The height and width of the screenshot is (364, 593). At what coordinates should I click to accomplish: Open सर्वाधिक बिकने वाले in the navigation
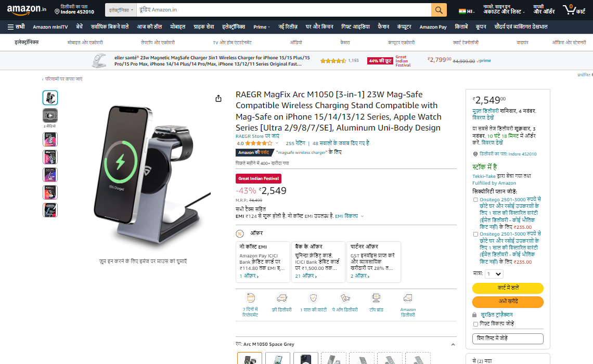110,27
